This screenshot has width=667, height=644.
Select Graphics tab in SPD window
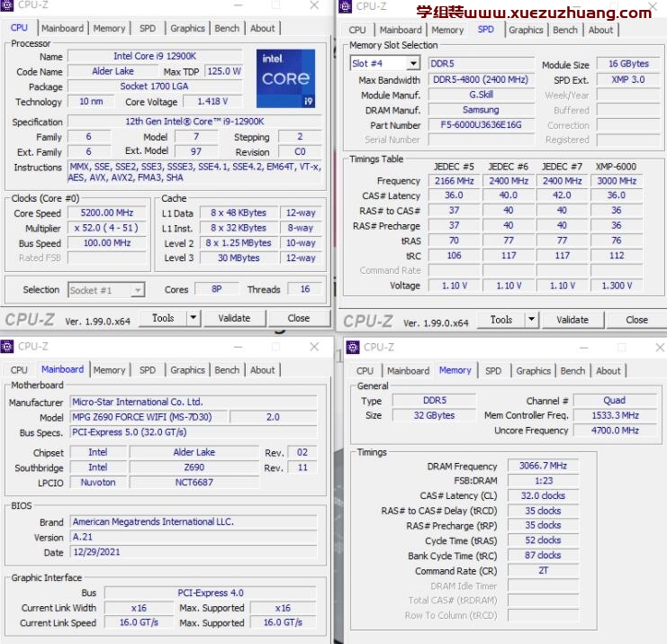point(526,31)
